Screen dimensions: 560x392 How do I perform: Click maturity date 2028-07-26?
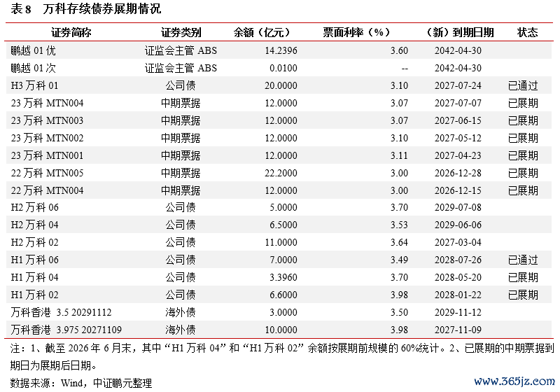pyautogui.click(x=458, y=260)
